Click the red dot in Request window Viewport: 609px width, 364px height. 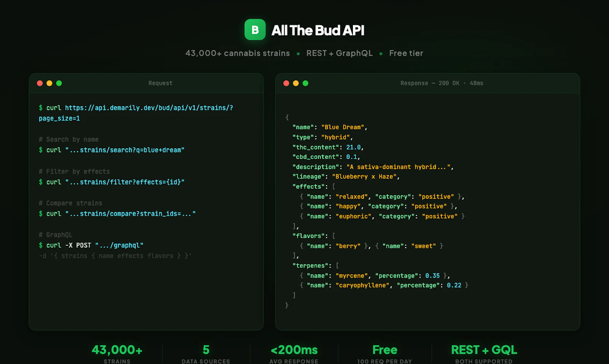40,83
